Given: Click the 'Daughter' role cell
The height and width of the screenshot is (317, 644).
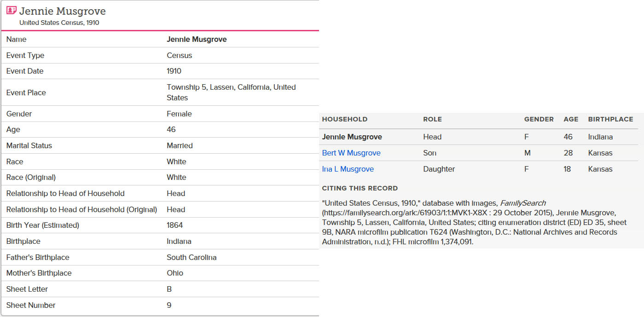Looking at the screenshot, I should point(439,169).
